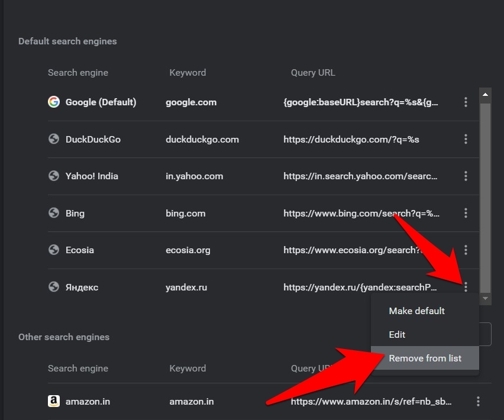Click the Google logo icon
The image size is (504, 420).
[54, 102]
